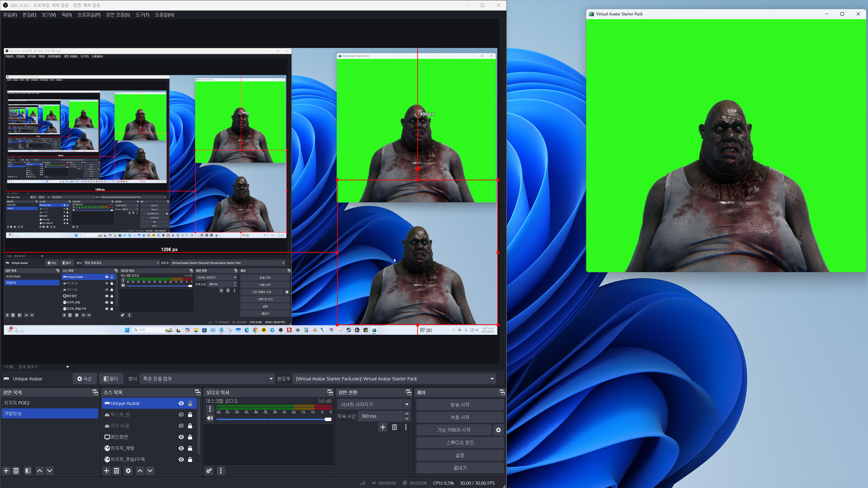868x488 pixels.
Task: Open the window capture target dropdown
Action: point(492,379)
